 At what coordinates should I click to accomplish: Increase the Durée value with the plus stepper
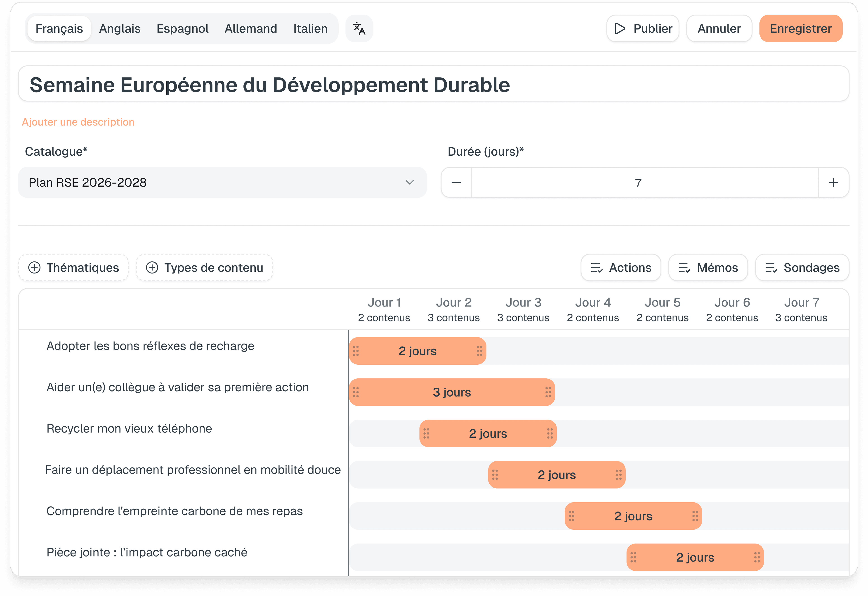tap(834, 182)
